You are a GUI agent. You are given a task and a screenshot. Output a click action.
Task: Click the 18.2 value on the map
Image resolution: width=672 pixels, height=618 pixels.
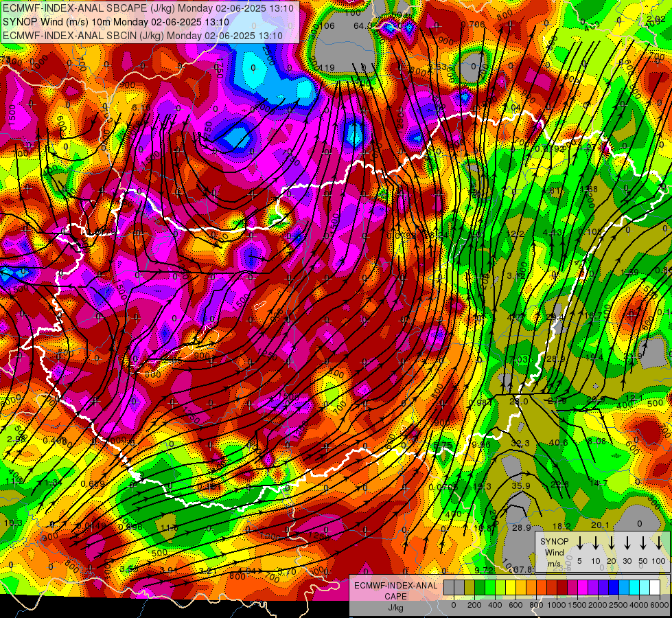(x=561, y=526)
